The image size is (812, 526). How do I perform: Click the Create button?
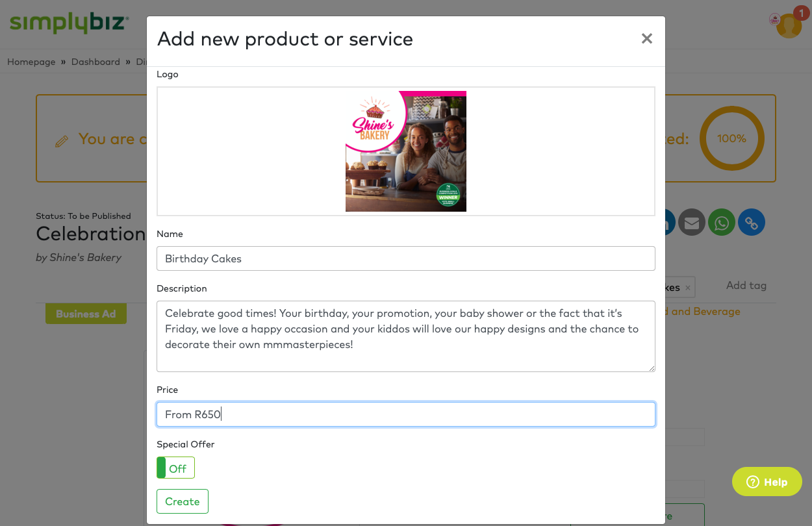coord(183,501)
